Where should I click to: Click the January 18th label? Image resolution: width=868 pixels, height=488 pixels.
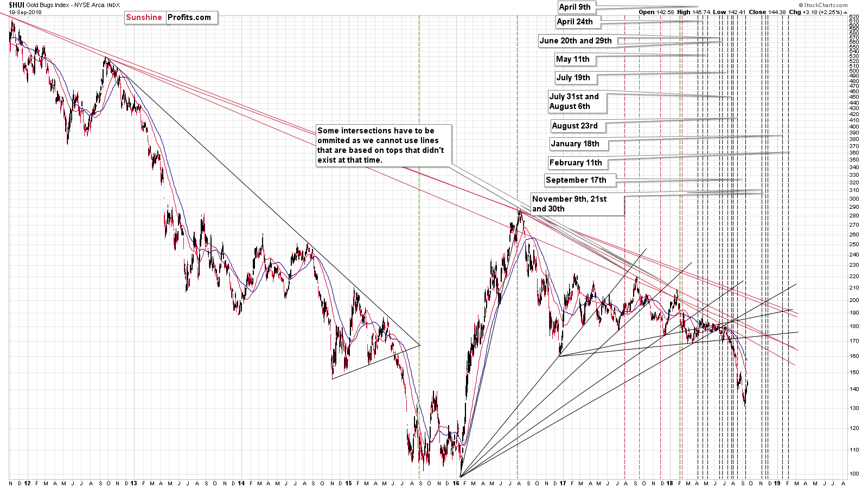pos(578,144)
